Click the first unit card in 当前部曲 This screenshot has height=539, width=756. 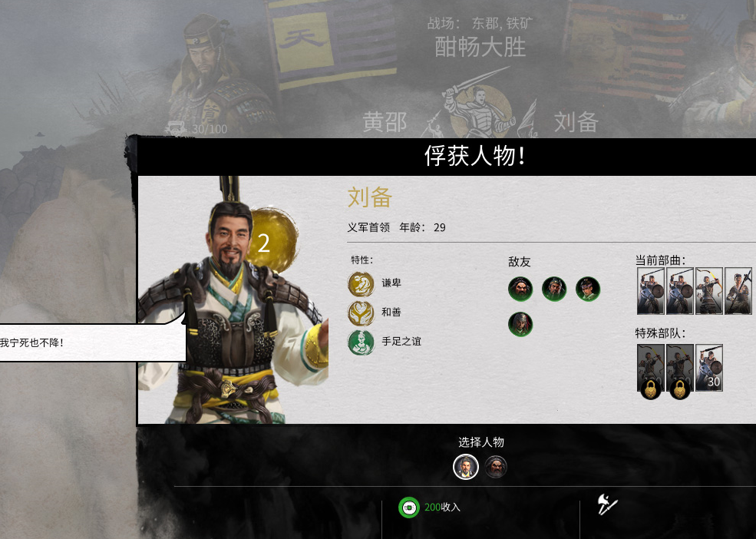point(650,291)
